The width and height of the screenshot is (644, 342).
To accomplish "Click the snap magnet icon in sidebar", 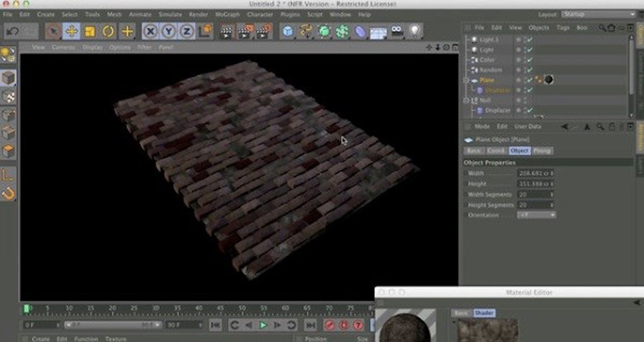I will coord(8,193).
